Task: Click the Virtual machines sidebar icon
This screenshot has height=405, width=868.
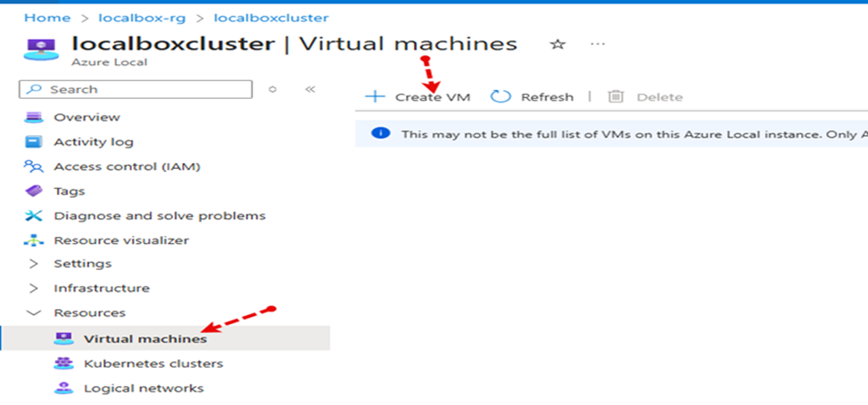Action: coord(64,338)
